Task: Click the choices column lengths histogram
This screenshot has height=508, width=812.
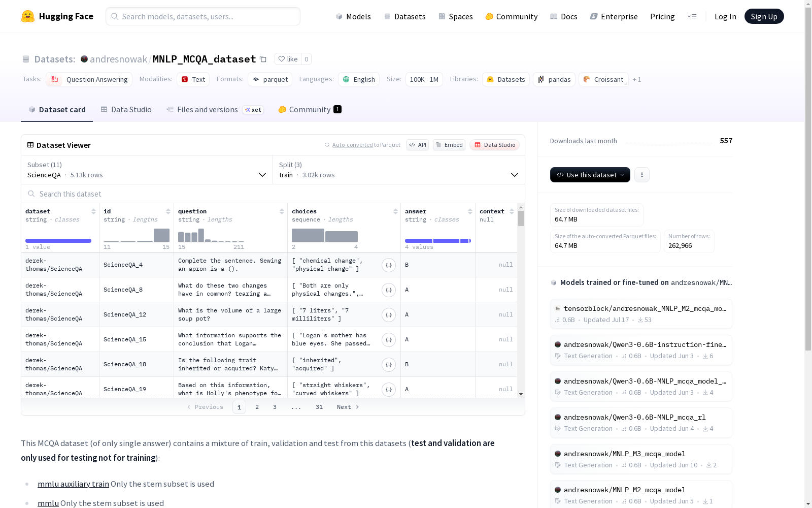Action: 325,235
